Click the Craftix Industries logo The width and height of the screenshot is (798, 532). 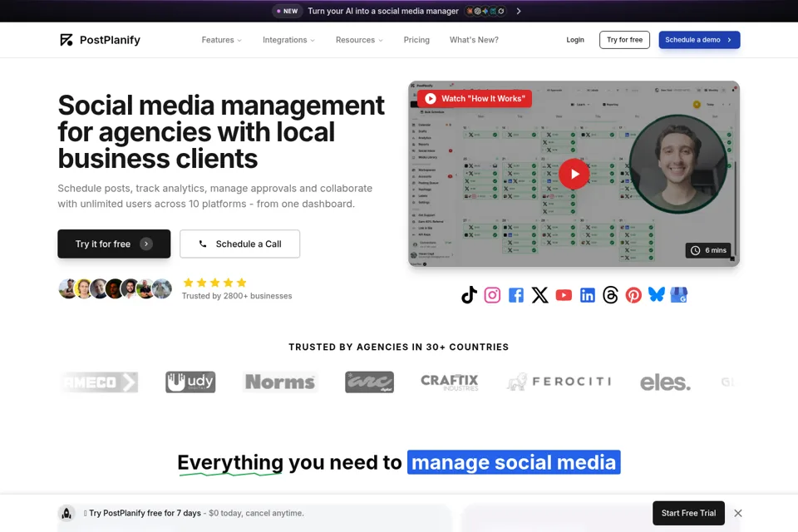[450, 382]
